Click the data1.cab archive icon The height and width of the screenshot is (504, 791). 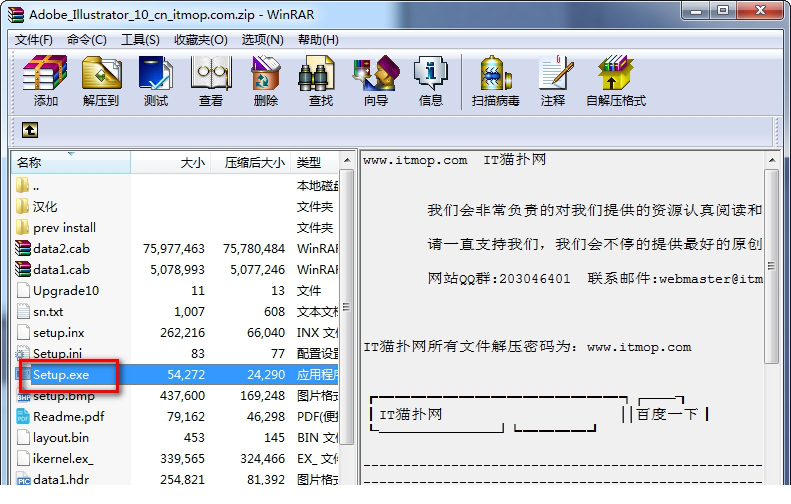pyautogui.click(x=23, y=269)
